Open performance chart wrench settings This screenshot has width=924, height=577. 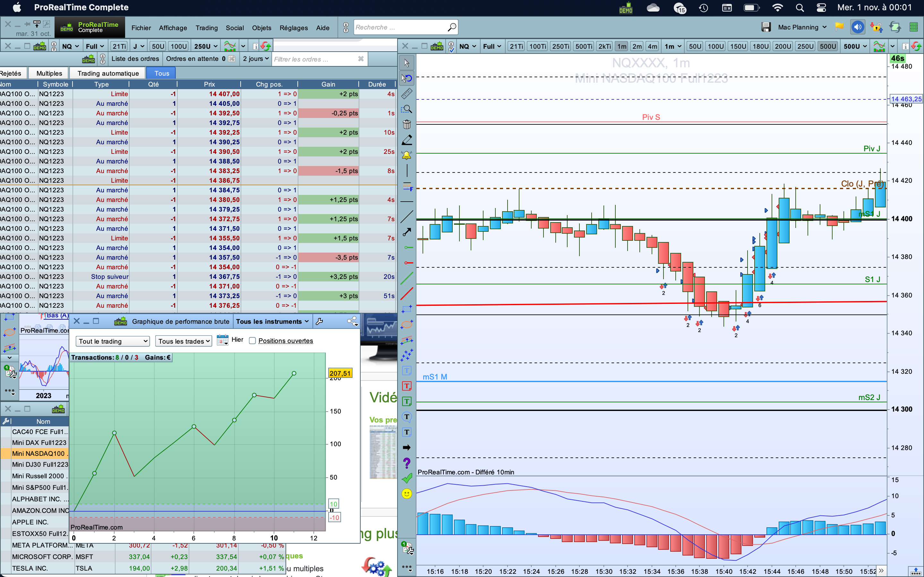(320, 321)
